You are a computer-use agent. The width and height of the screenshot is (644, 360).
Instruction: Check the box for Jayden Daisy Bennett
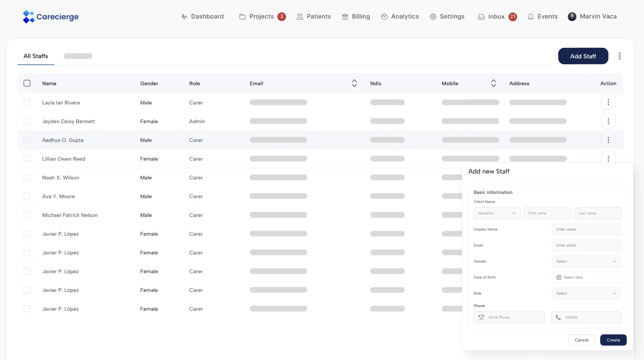(x=27, y=121)
